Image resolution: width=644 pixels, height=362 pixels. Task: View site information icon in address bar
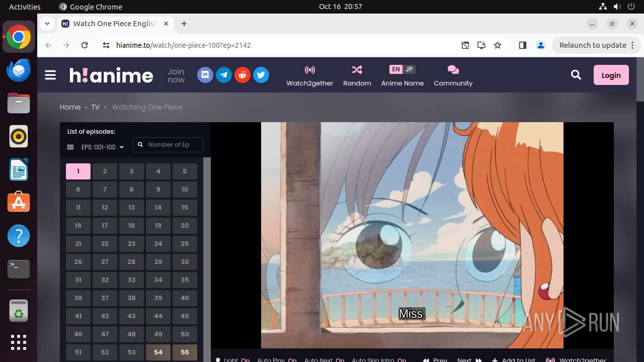(x=106, y=45)
